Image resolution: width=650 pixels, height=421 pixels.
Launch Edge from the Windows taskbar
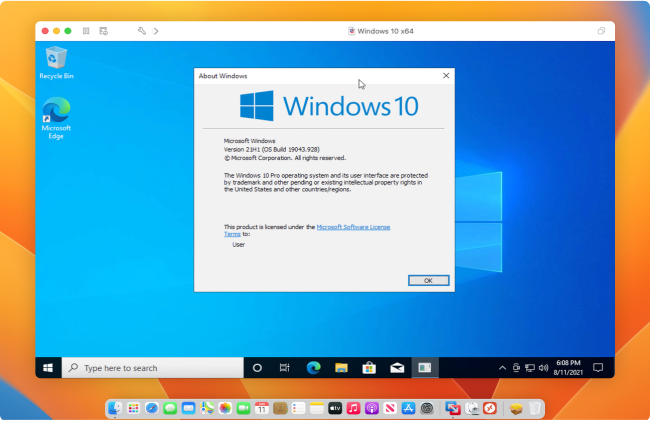(x=313, y=368)
